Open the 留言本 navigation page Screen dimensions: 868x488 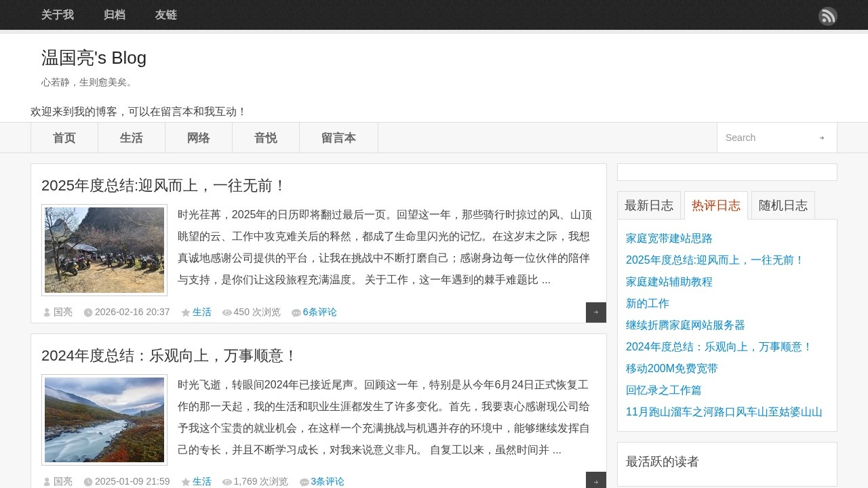[x=338, y=138]
